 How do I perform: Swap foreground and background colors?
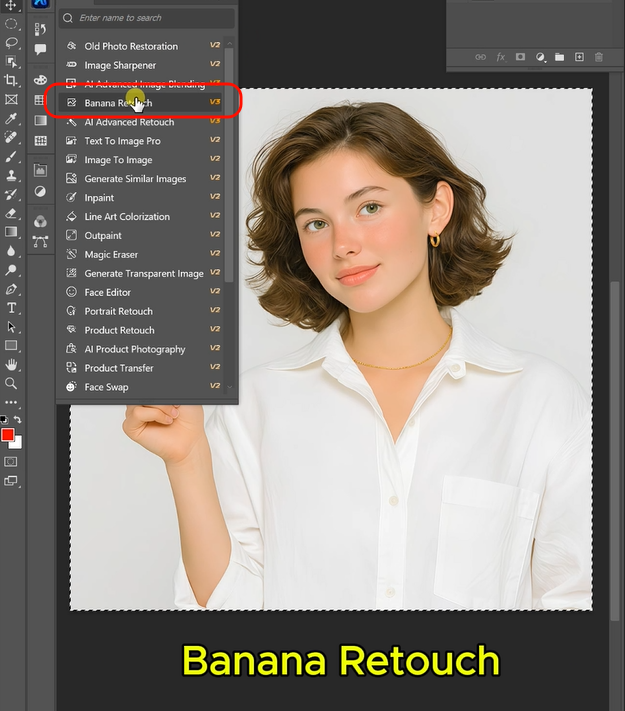click(17, 419)
